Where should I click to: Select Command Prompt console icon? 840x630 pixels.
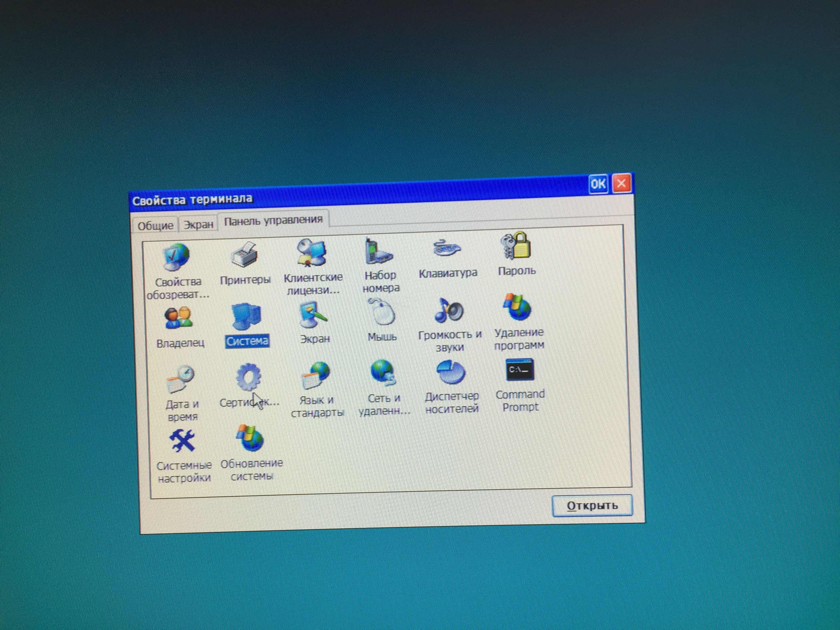pos(520,370)
